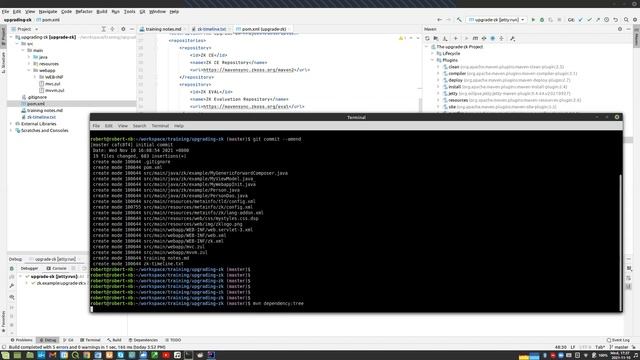Click the terminal icon in OS taskbar

(x=188, y=355)
